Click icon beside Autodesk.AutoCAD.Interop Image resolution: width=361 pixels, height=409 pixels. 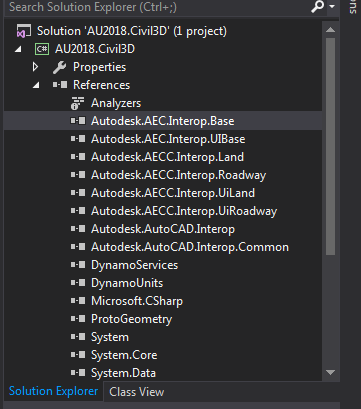(x=78, y=229)
